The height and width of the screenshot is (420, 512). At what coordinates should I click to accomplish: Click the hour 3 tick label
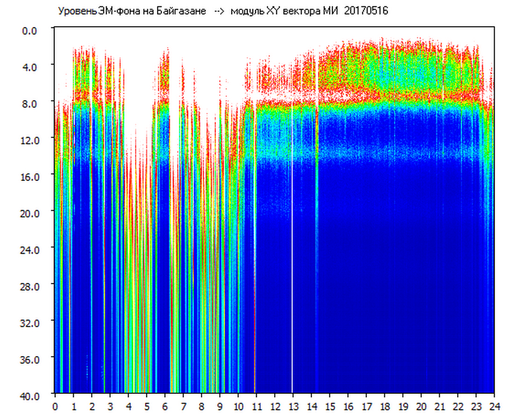(110, 406)
